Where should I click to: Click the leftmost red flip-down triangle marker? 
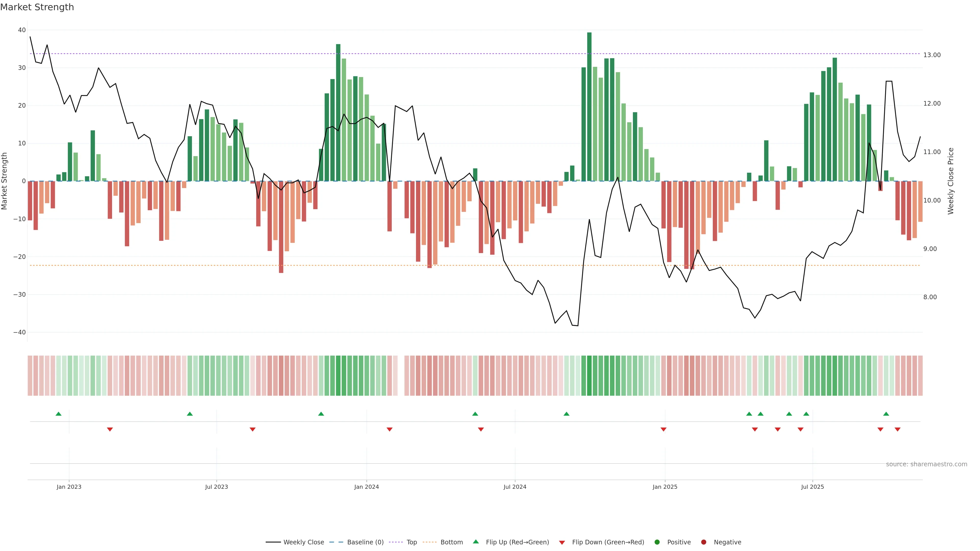[x=110, y=429]
